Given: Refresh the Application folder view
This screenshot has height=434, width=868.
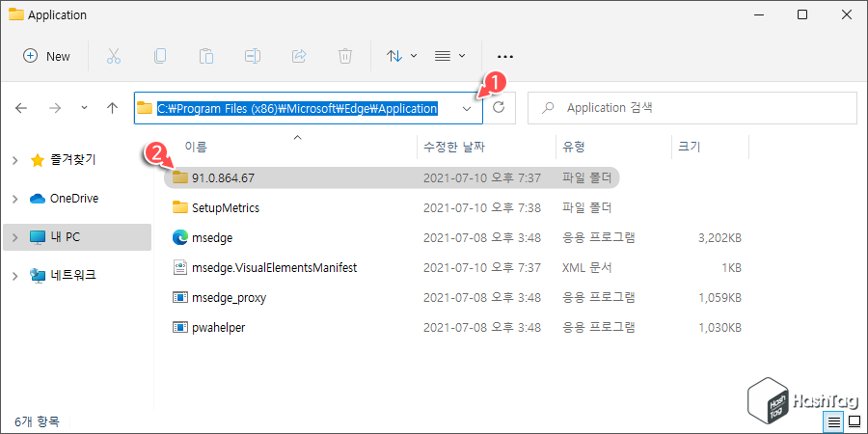Looking at the screenshot, I should coord(499,107).
